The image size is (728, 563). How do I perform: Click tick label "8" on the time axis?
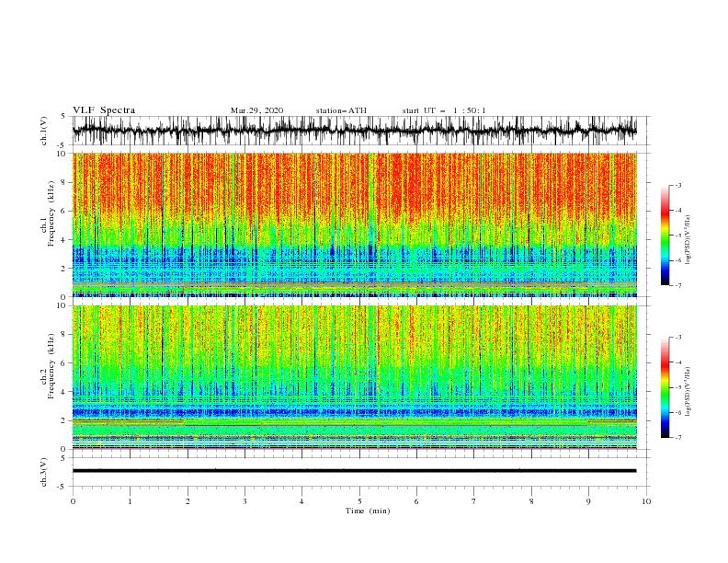pos(531,501)
